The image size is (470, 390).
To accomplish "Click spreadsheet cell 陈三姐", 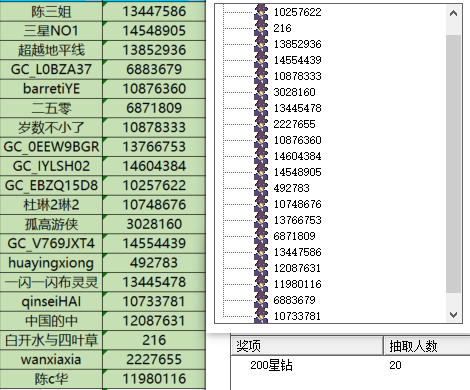I will pyautogui.click(x=51, y=12).
